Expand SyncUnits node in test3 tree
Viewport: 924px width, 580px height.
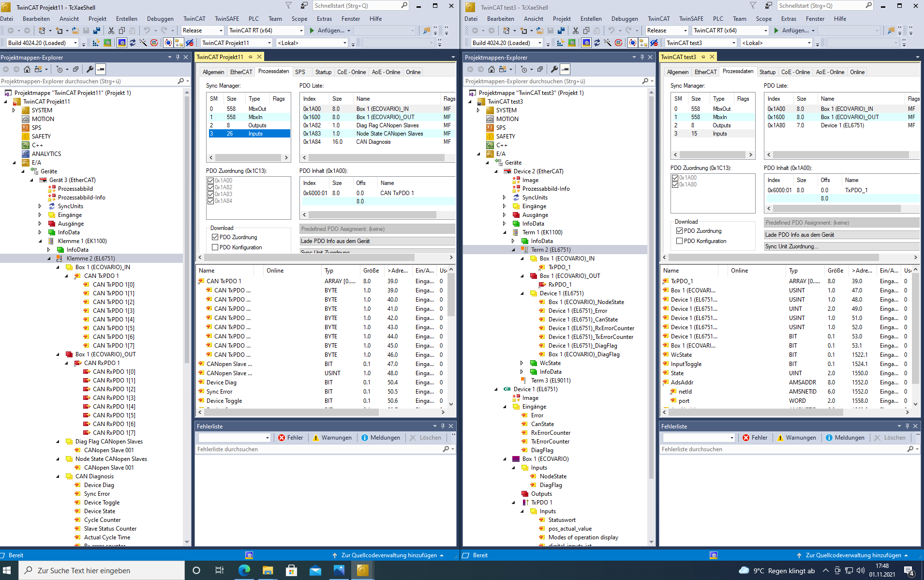(505, 198)
